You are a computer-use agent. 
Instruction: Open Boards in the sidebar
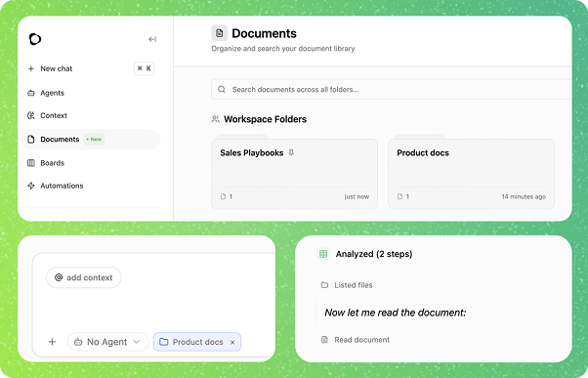coord(52,163)
